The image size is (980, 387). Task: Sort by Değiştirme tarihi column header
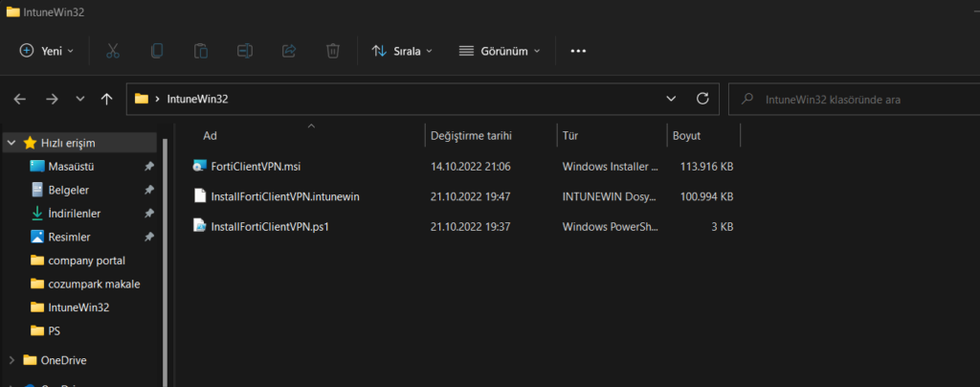[x=471, y=136]
